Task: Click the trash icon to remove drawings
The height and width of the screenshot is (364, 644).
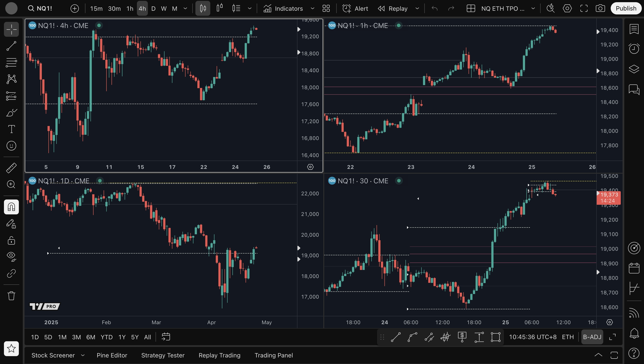Action: click(11, 296)
